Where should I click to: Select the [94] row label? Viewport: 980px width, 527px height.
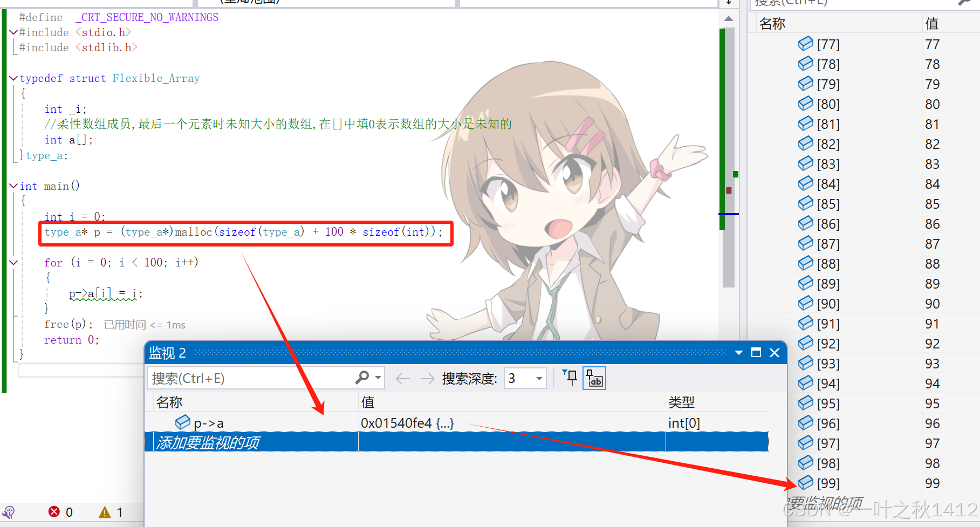tap(828, 384)
